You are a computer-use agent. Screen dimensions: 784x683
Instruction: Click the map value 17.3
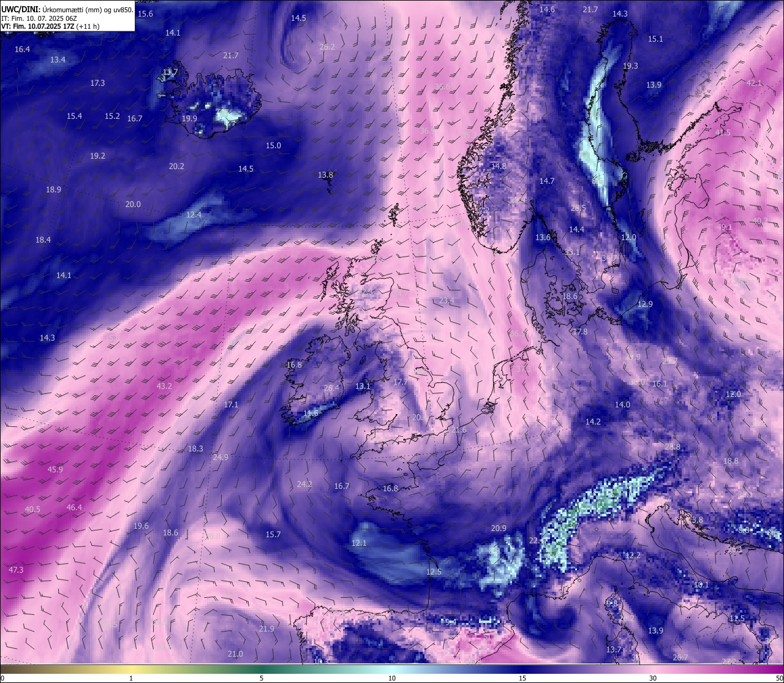[x=97, y=83]
